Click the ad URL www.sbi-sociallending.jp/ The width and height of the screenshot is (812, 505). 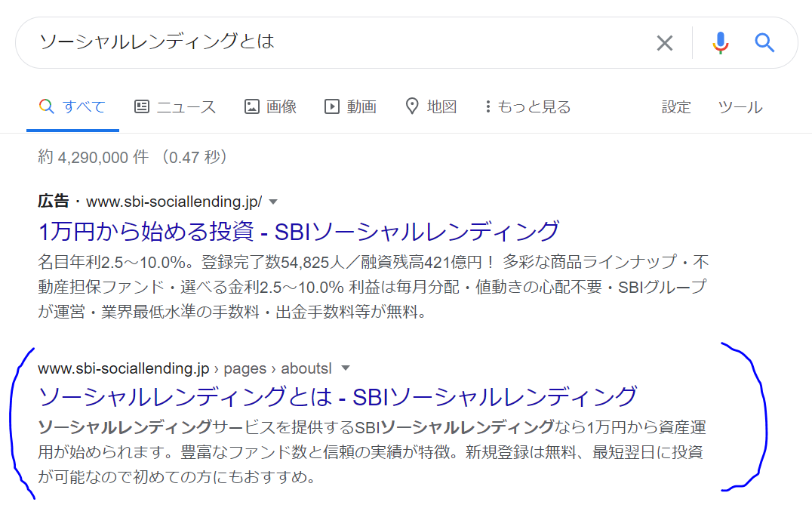click(x=174, y=202)
